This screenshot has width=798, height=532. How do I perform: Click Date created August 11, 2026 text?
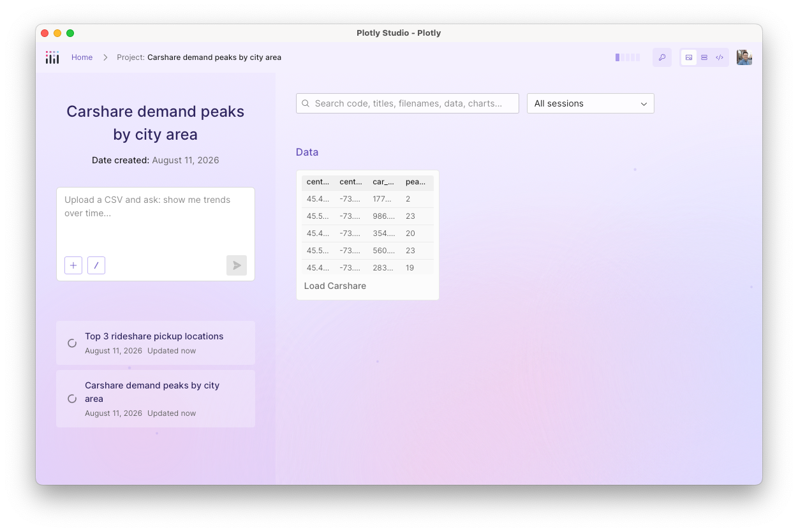tap(156, 160)
